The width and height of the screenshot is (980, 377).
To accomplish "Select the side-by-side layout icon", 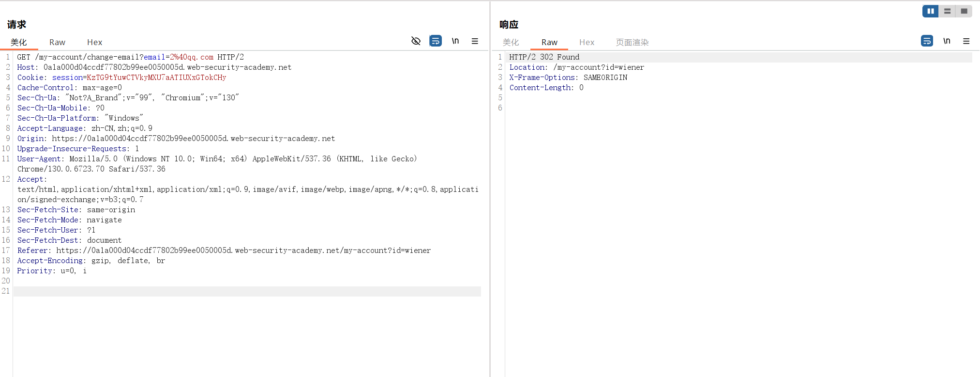I will coord(930,11).
